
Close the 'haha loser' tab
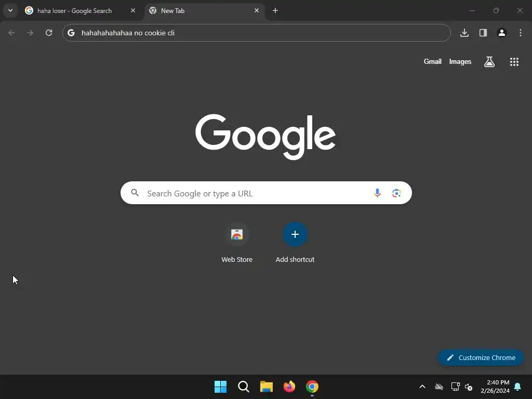(133, 10)
